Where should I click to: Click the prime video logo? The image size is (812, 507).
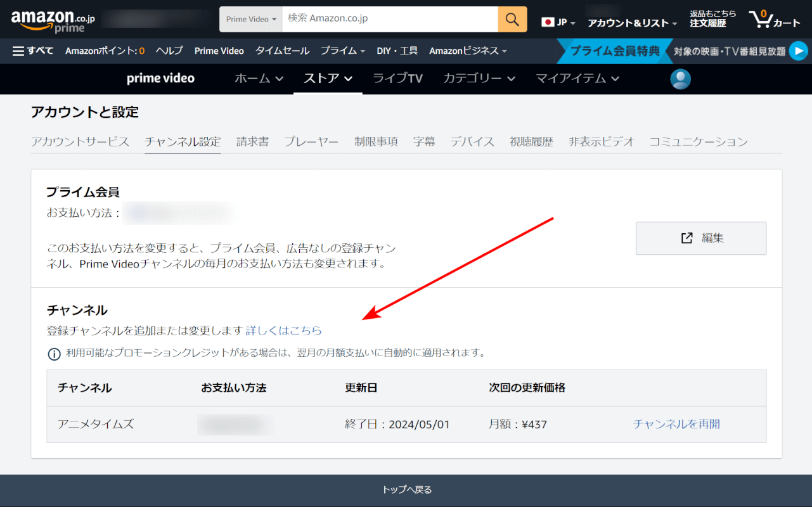pyautogui.click(x=160, y=79)
